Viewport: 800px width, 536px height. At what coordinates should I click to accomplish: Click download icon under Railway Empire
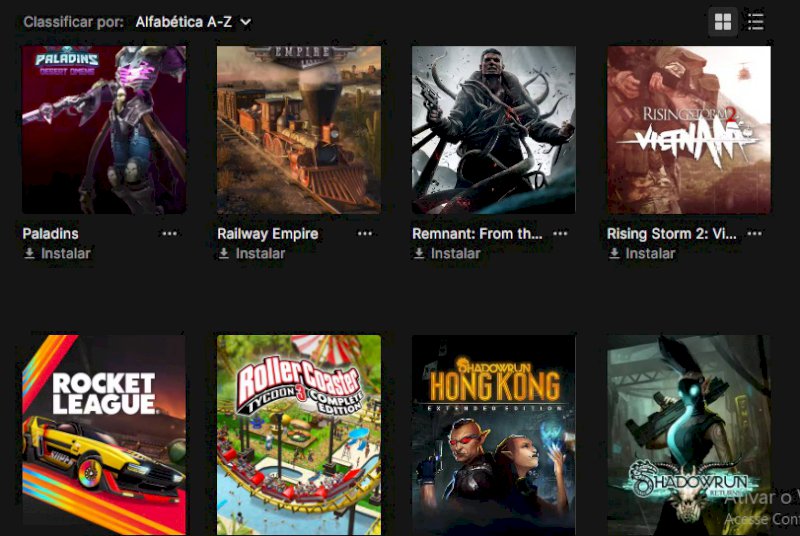pos(224,253)
